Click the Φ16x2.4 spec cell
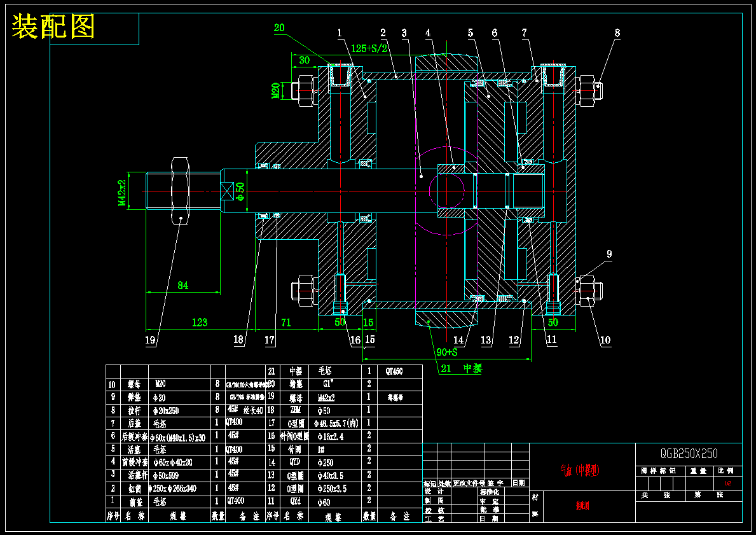Viewport: 756px width, 535px height. pyautogui.click(x=331, y=436)
